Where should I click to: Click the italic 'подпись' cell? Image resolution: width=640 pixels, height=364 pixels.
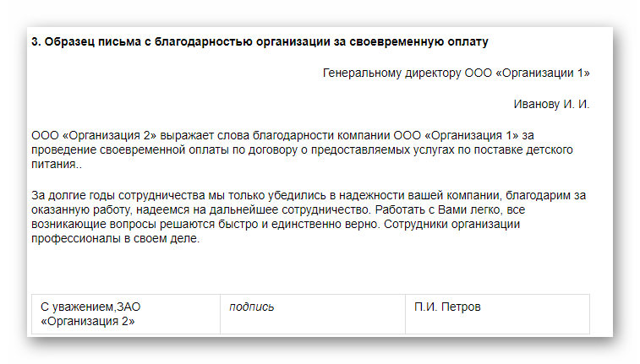(252, 307)
